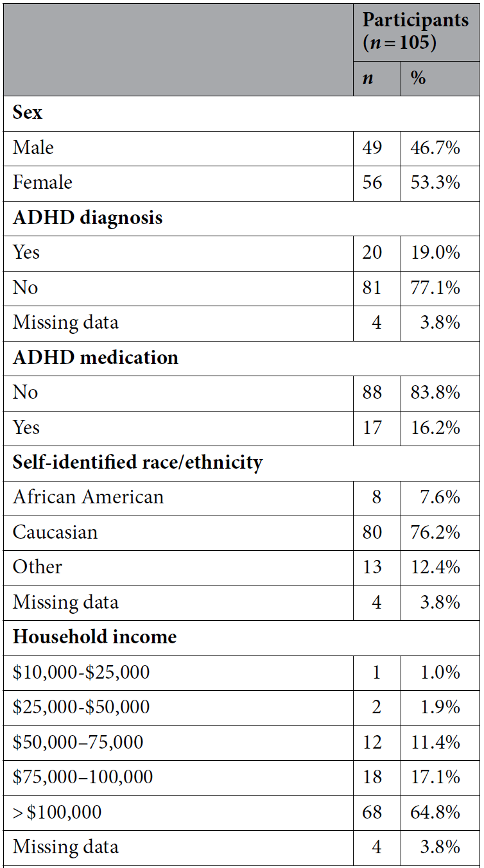Select the Household income heading
The height and width of the screenshot is (868, 484).
coord(95,637)
